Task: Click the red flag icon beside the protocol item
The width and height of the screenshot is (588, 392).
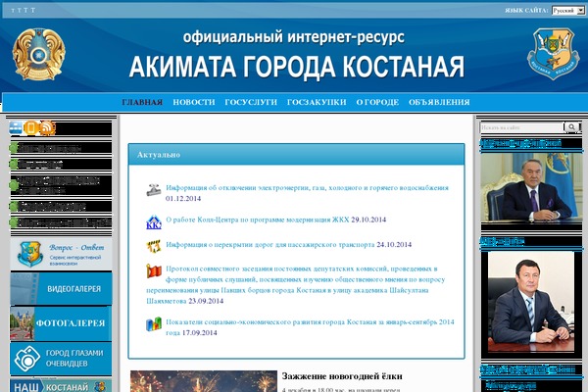Action: pos(154,270)
